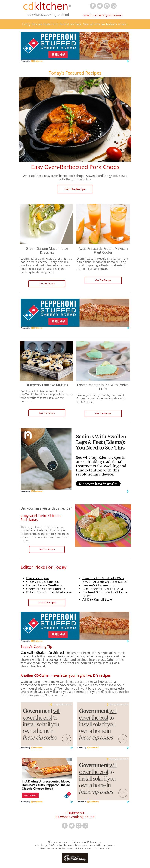This screenshot has height=868, width=150.
Task: Click the Instagram icon in the footer
Action: point(86,825)
